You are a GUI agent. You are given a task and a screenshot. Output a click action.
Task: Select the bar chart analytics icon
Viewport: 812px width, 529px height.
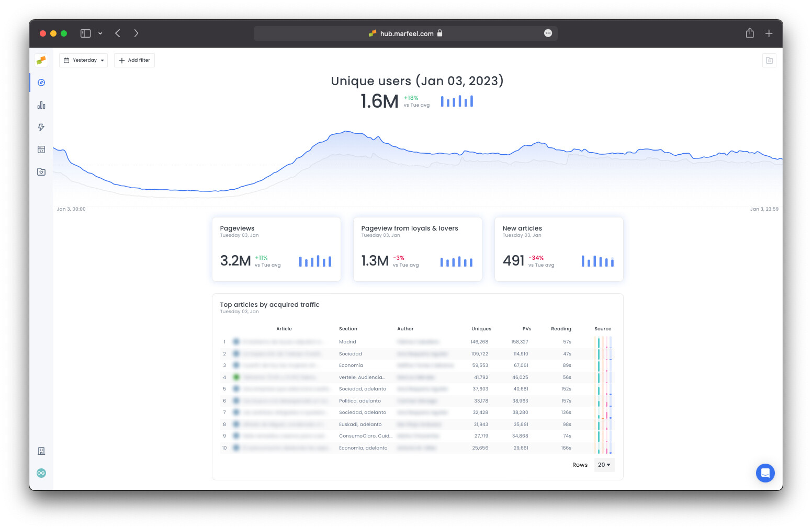[41, 105]
